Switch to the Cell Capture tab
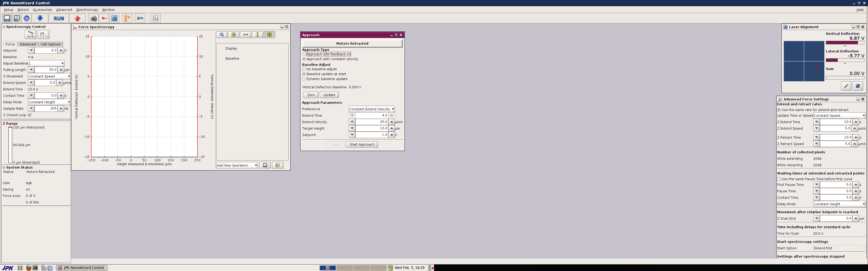Image resolution: width=868 pixels, height=271 pixels. point(51,44)
